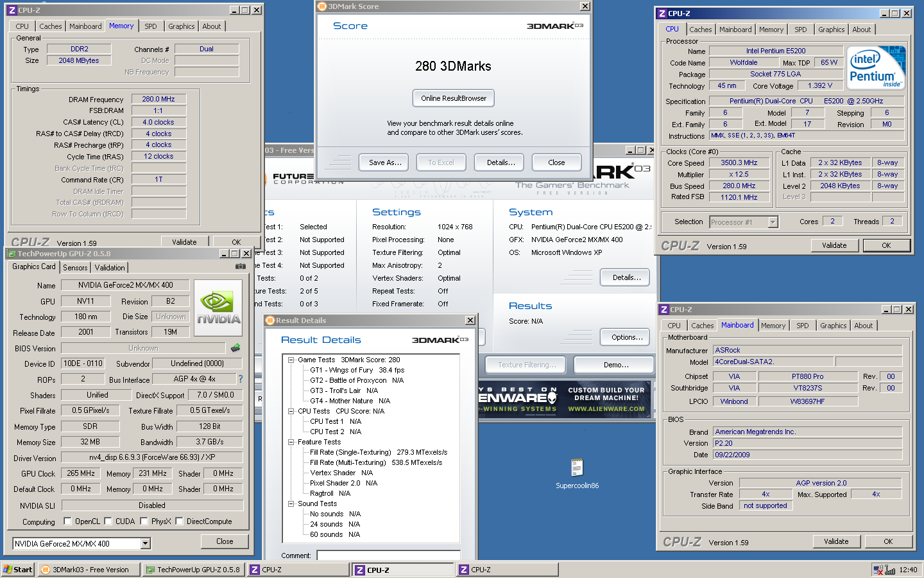The height and width of the screenshot is (578, 924).
Task: Open About tab in Pentium CPU-Z window
Action: (862, 30)
